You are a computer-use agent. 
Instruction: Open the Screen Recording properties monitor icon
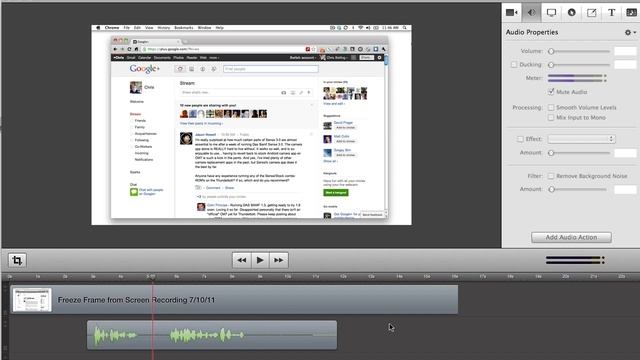(x=551, y=13)
